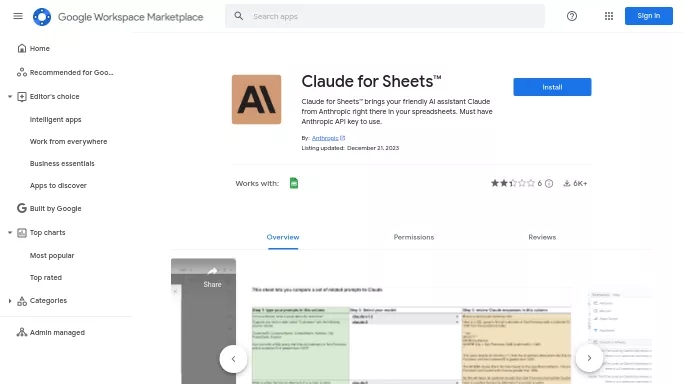
Task: Click the star rating display
Action: (x=513, y=183)
